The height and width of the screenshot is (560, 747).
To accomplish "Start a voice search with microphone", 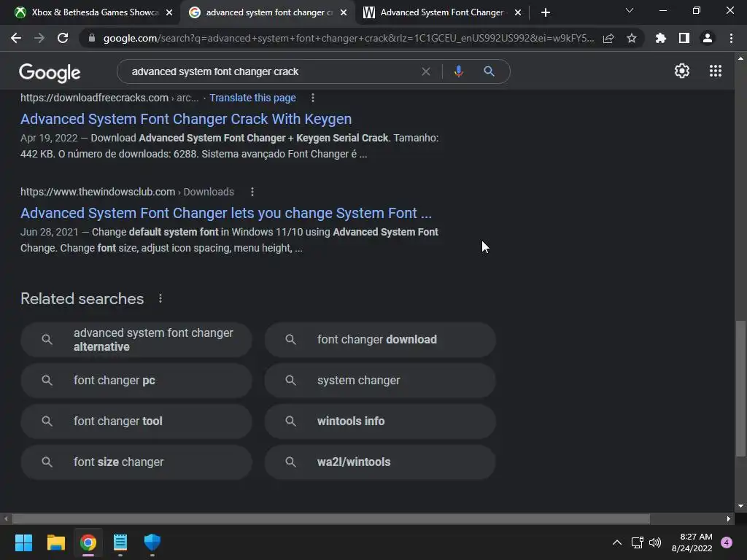I will point(458,71).
